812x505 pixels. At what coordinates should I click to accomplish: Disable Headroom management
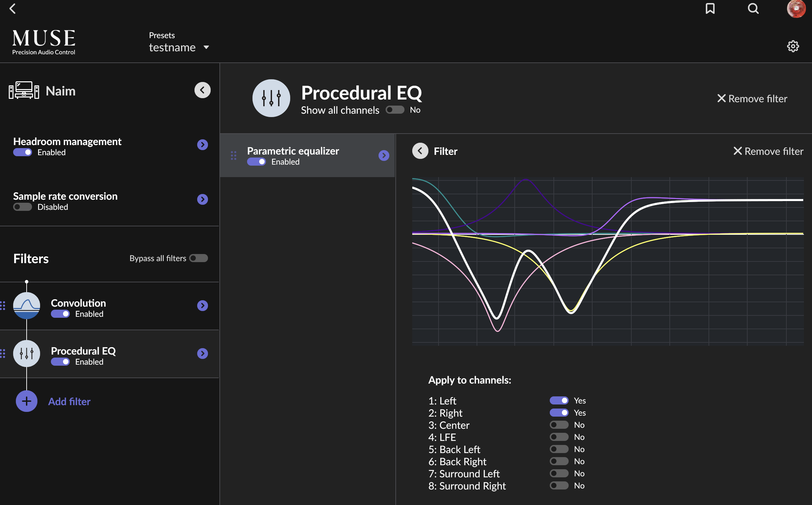pos(22,152)
